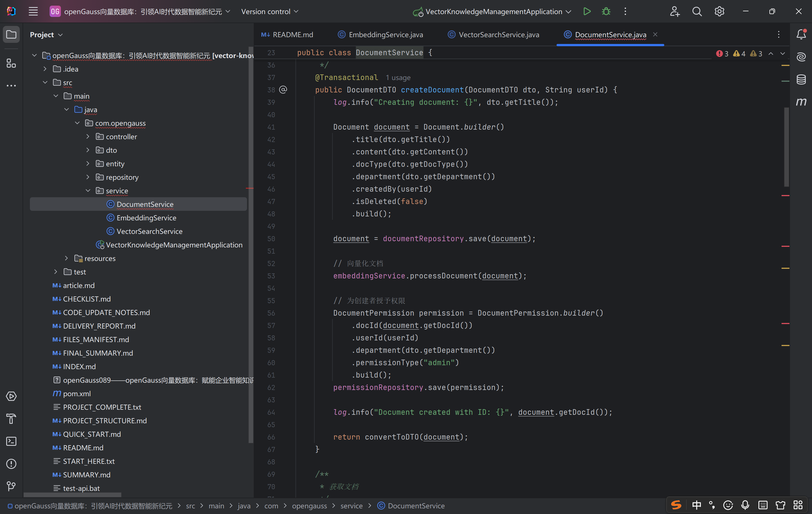Click the gutter marker beside createDocument
The height and width of the screenshot is (514, 812).
click(283, 90)
